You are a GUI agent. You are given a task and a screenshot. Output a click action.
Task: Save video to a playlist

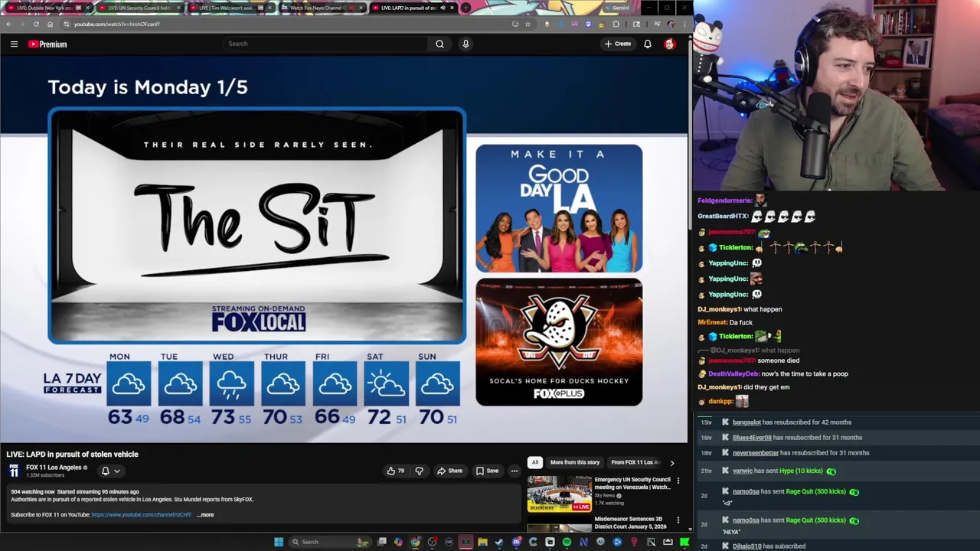click(x=487, y=471)
